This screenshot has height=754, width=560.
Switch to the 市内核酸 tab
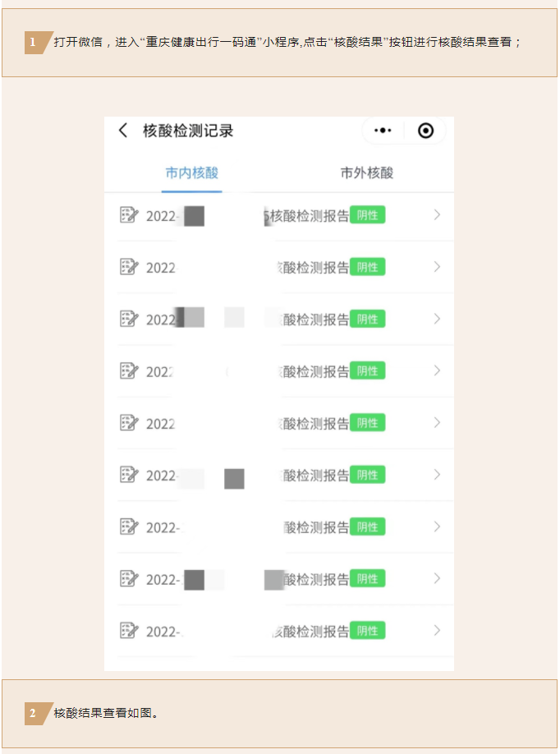tap(192, 172)
